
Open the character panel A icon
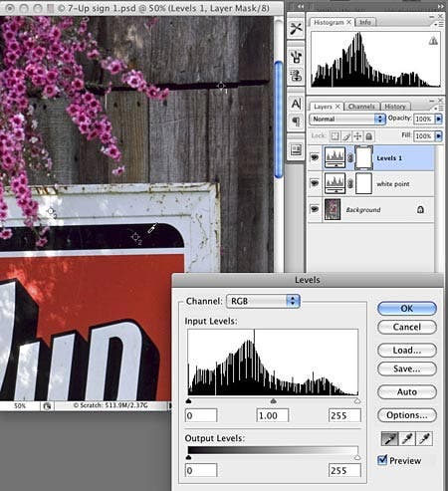pyautogui.click(x=296, y=104)
